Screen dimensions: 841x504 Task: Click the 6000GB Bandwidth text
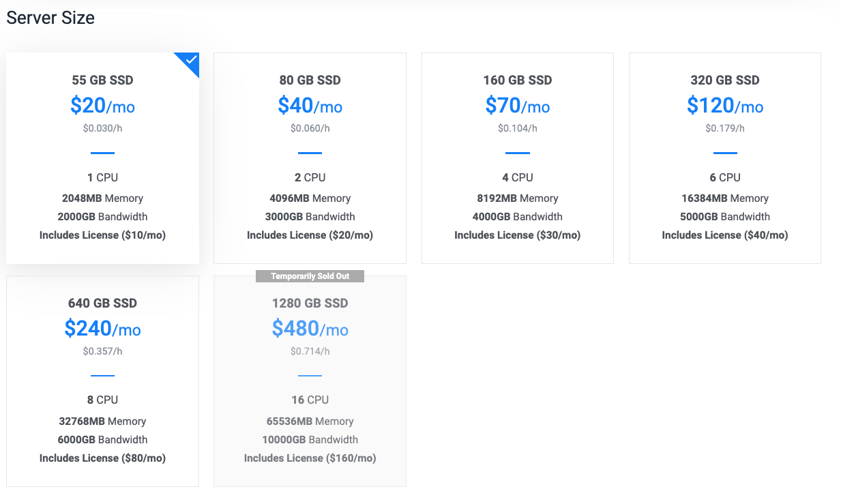pyautogui.click(x=102, y=439)
